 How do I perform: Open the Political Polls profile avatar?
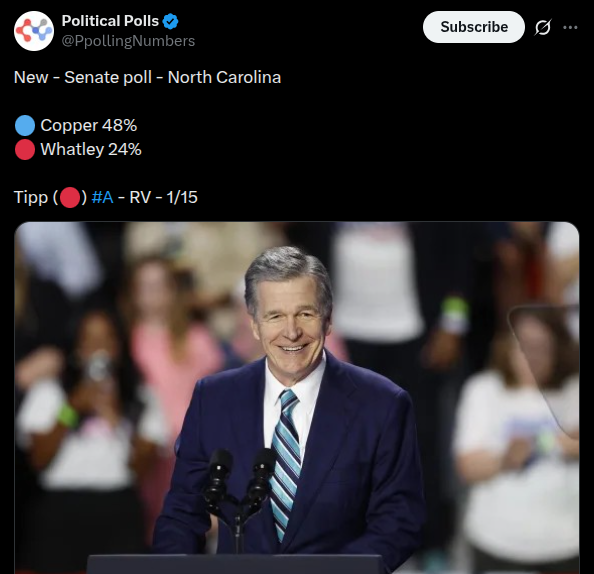point(34,31)
